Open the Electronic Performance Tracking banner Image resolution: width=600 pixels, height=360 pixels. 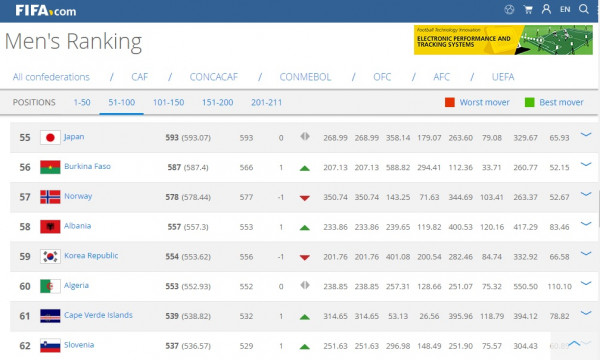(503, 40)
